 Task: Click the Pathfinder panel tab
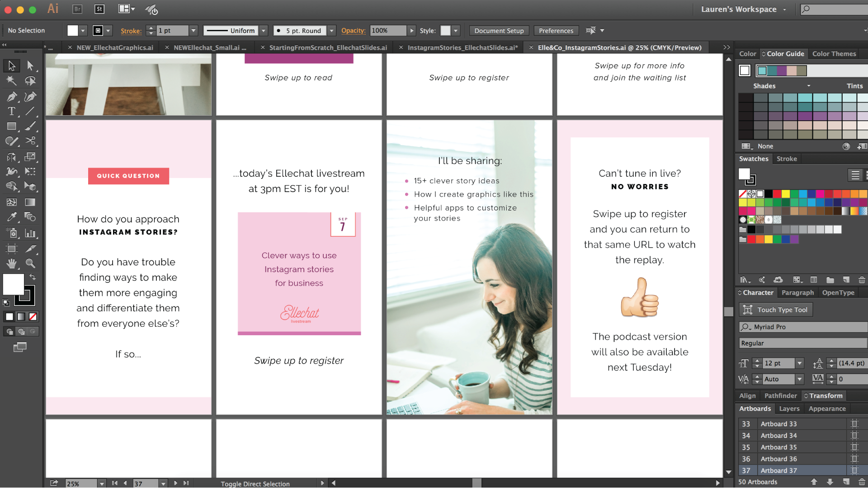pyautogui.click(x=781, y=396)
